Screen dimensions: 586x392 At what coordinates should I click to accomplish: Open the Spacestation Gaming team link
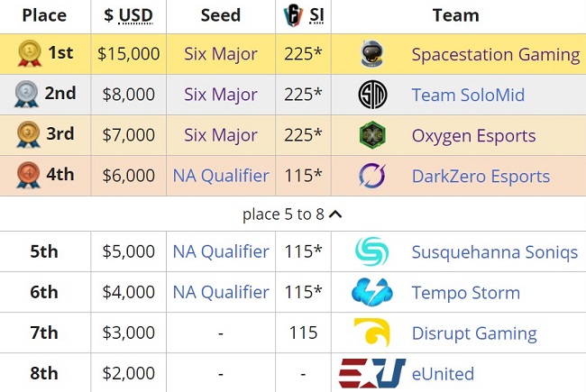(x=496, y=55)
